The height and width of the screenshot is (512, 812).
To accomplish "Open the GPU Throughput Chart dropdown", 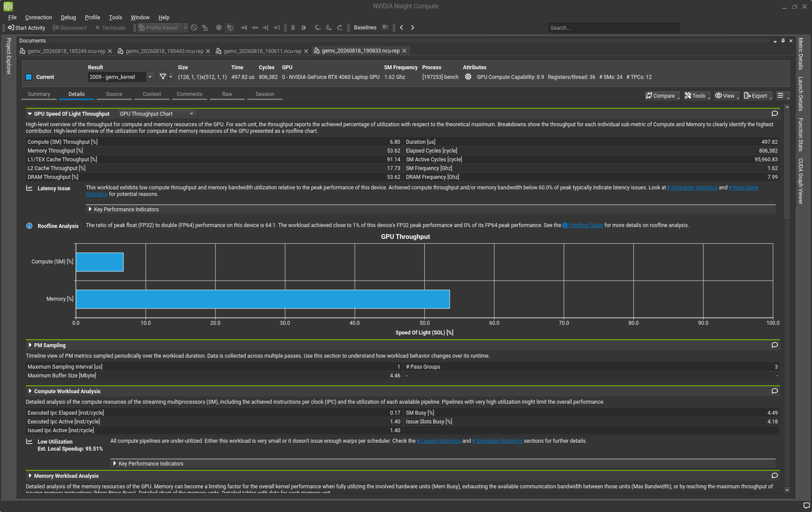I will pos(157,114).
